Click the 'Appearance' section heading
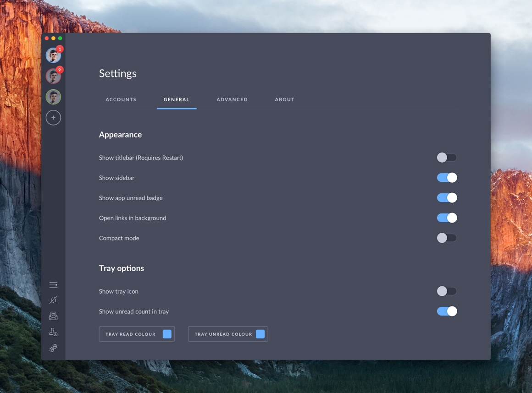This screenshot has width=532, height=393. pyautogui.click(x=121, y=135)
